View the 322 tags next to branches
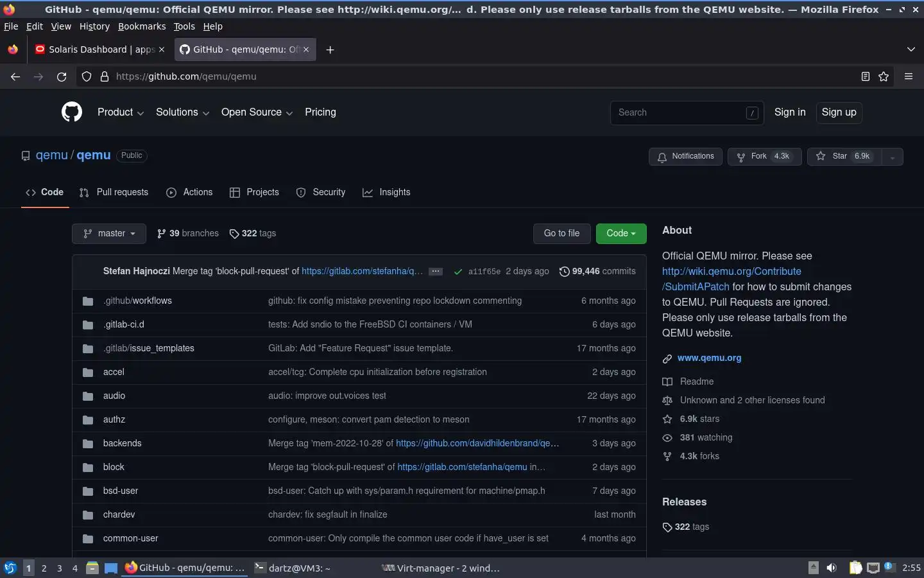The image size is (924, 578). pos(253,233)
